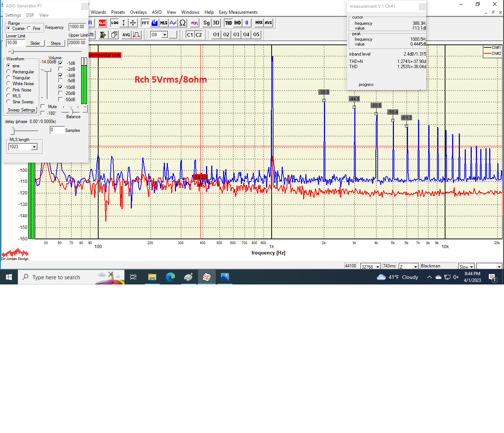This screenshot has height=433, width=504.
Task: Click the copy windows icon
Action: [115, 35]
